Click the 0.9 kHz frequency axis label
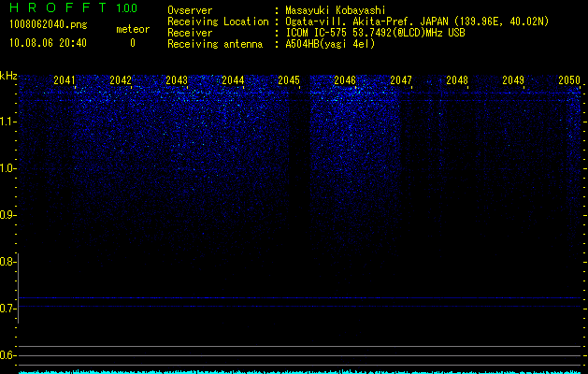The height and width of the screenshot is (374, 588). 7,215
